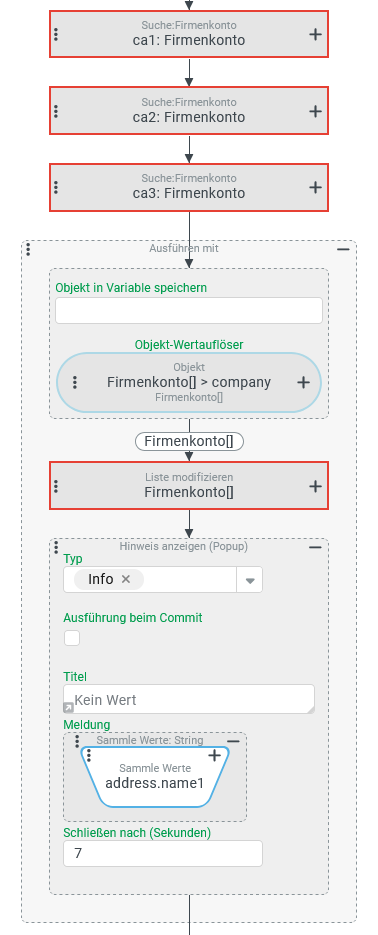Collapse the Hinweis anzeigen (Popup) block
The height and width of the screenshot is (935, 378).
pyautogui.click(x=315, y=547)
